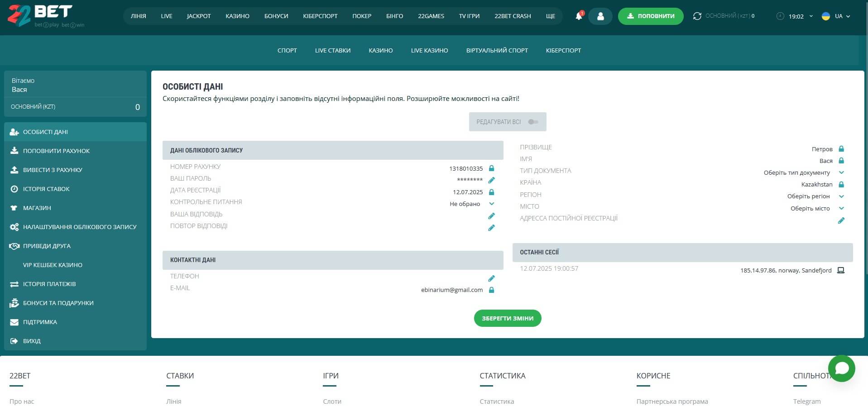Switch to LIVE СТАВКИ tab

pos(333,50)
